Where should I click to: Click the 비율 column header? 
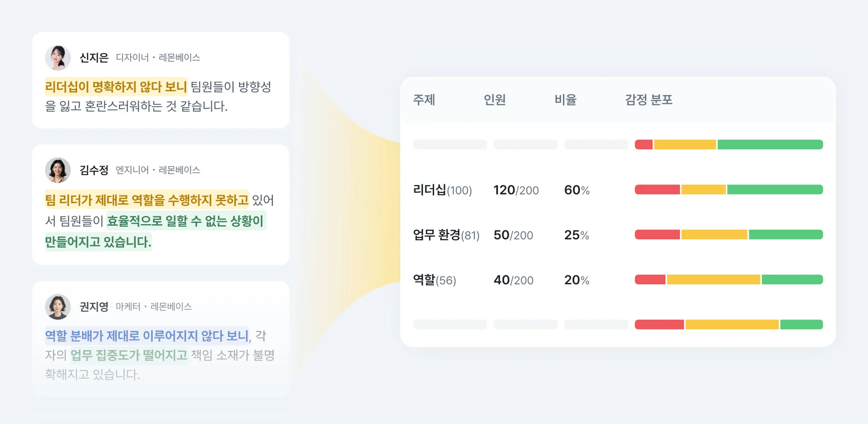click(566, 100)
